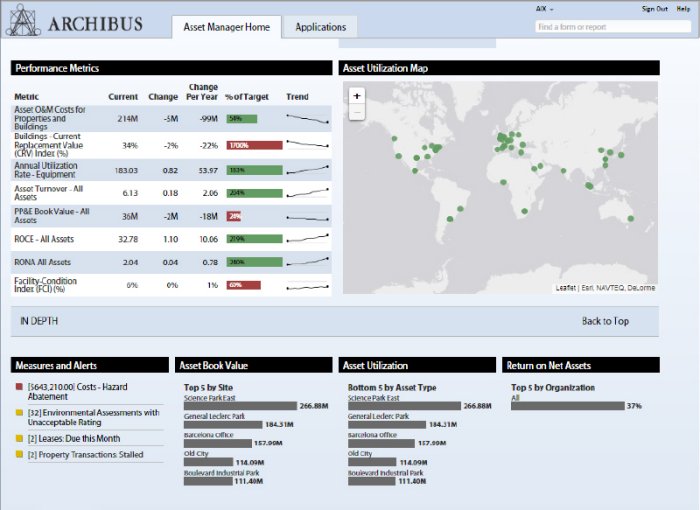Zoom in on the Asset Utilization Map
Screen dimensions: 700x510
[x=357, y=96]
